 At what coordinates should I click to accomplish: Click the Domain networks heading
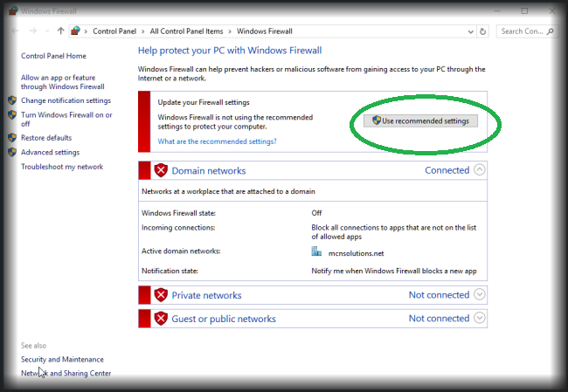click(x=209, y=170)
